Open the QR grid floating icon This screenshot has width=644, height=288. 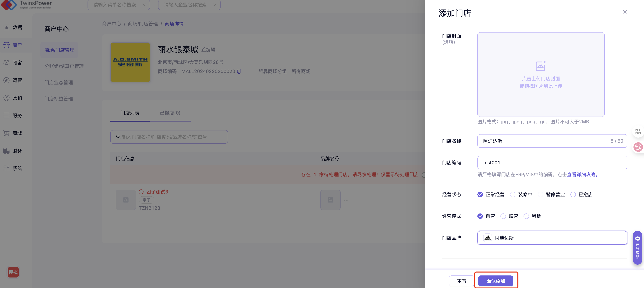pyautogui.click(x=638, y=131)
